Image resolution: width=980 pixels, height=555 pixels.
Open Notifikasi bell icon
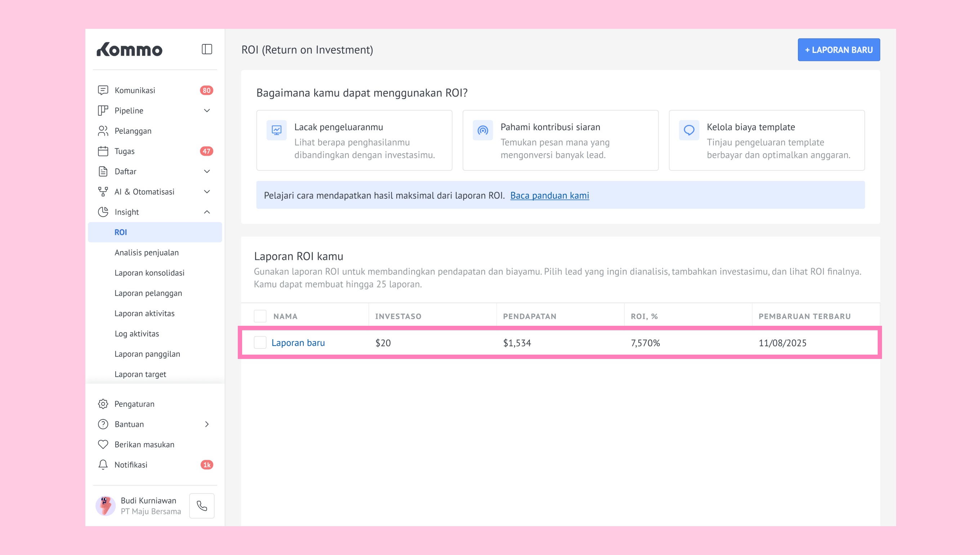click(103, 465)
